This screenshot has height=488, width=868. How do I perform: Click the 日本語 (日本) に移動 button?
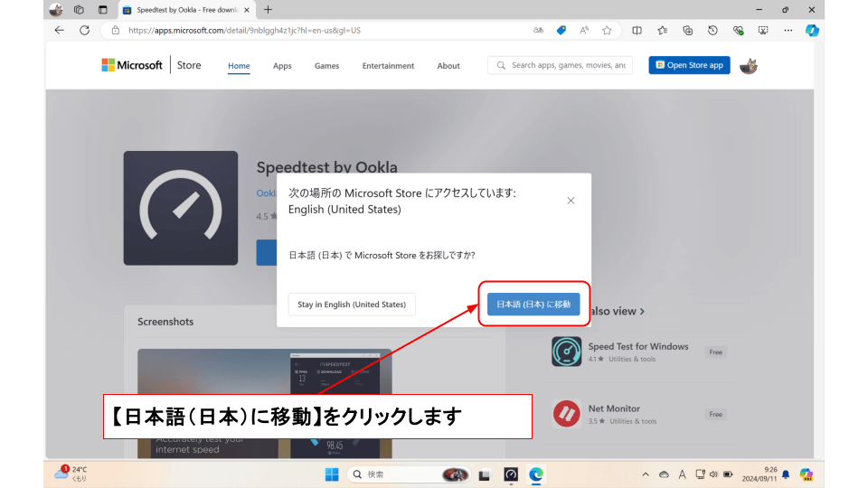tap(533, 305)
